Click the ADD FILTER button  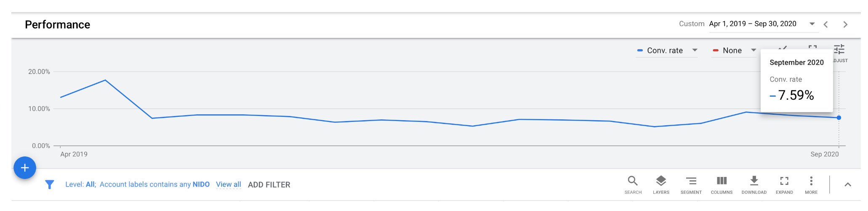269,185
